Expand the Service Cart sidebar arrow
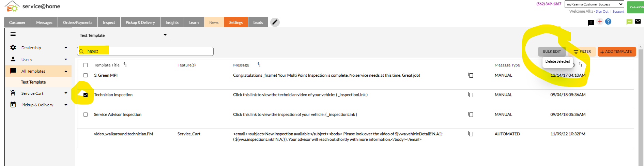This screenshot has height=166, width=644. (x=66, y=93)
